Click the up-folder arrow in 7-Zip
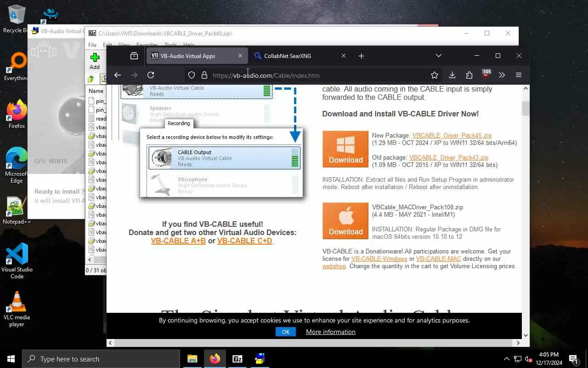 tap(91, 79)
